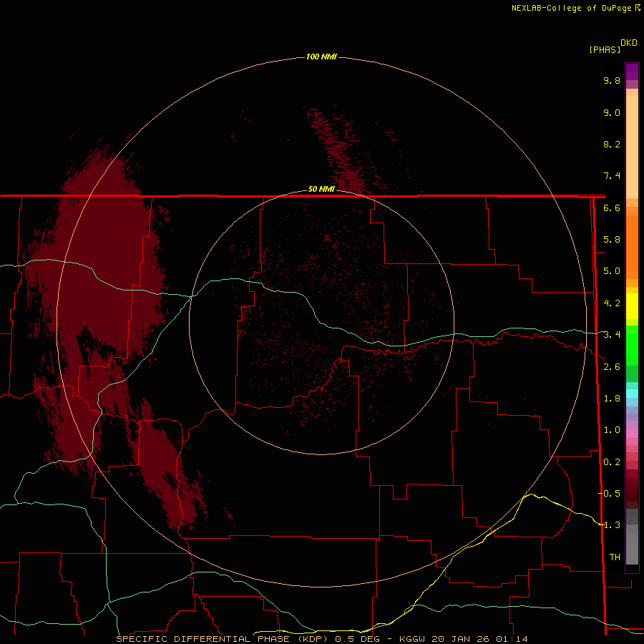The width and height of the screenshot is (644, 644).
Task: Click the TH threshold label on legend
Action: coord(615,557)
